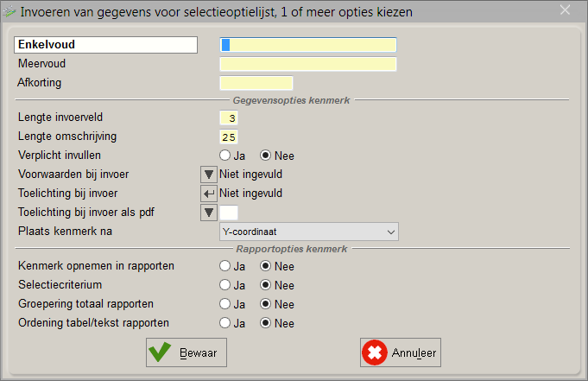Select Ja for Kenmerk opnemen in rapporten
Screen dimensions: 588x381
[x=225, y=266]
